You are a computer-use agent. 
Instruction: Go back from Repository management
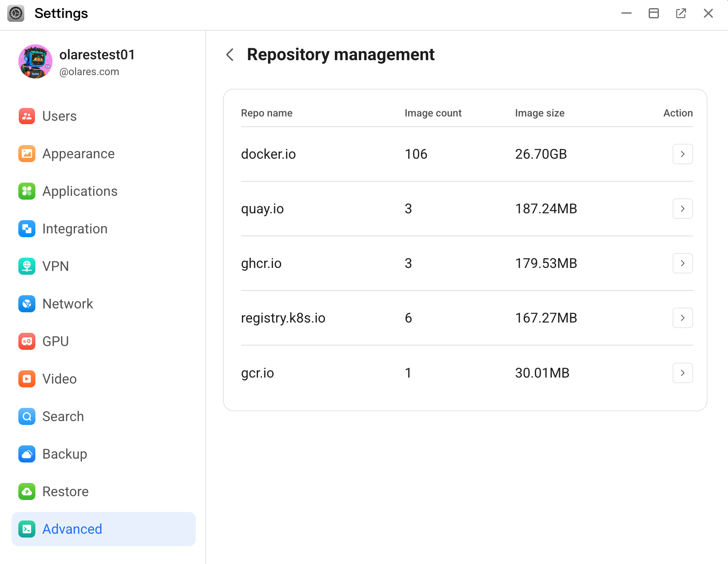coord(230,55)
